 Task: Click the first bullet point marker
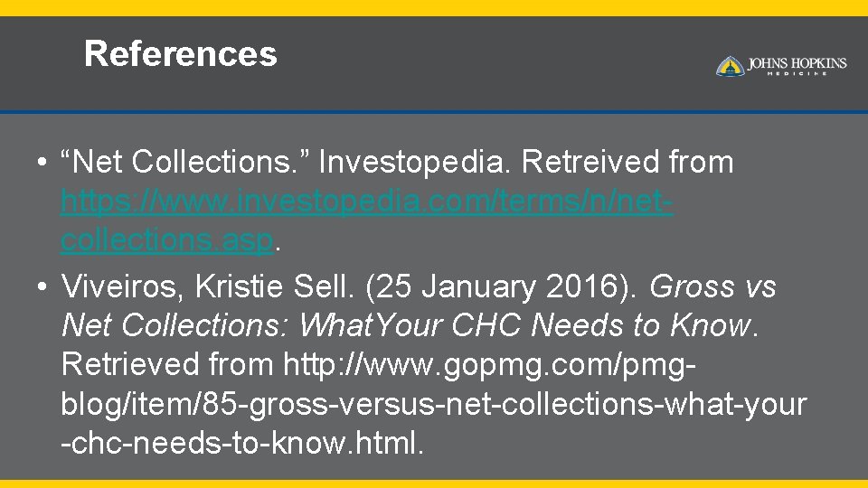[42, 164]
